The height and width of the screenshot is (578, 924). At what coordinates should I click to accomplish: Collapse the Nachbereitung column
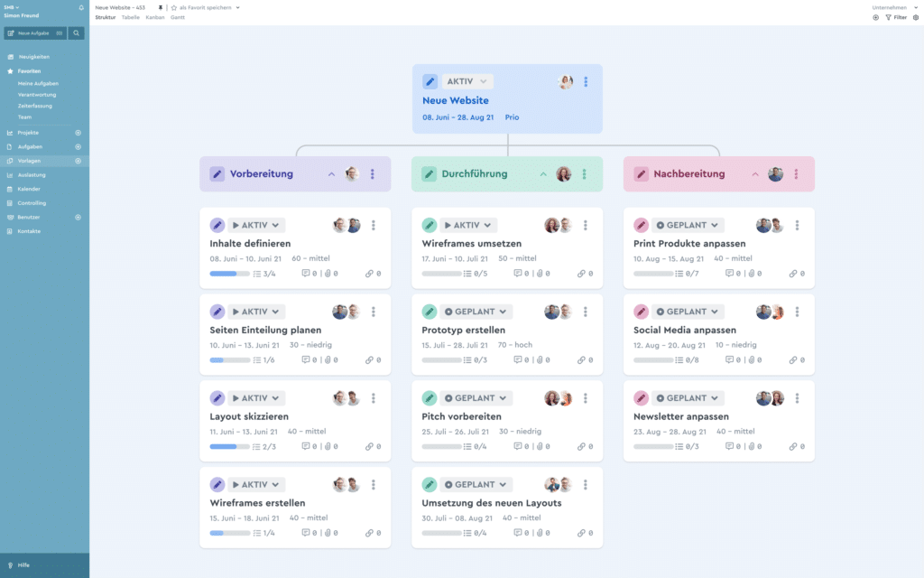[754, 174]
